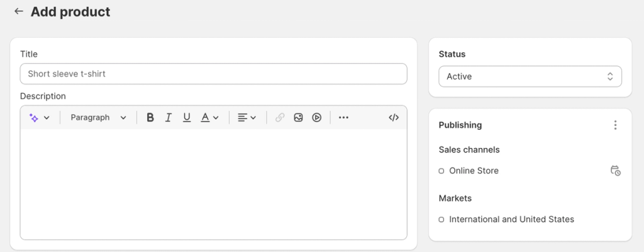644x252 pixels.
Task: Open the text color picker
Action: click(x=209, y=118)
